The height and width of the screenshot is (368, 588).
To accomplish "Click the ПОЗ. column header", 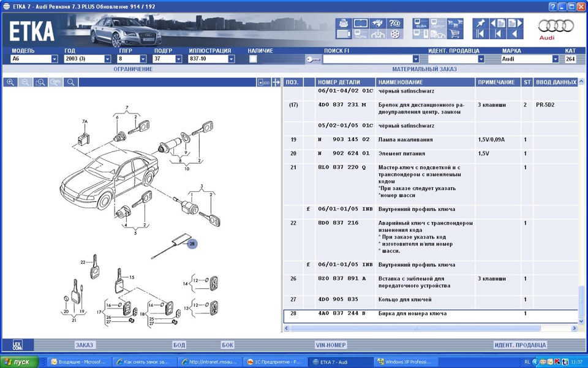I will (x=293, y=82).
